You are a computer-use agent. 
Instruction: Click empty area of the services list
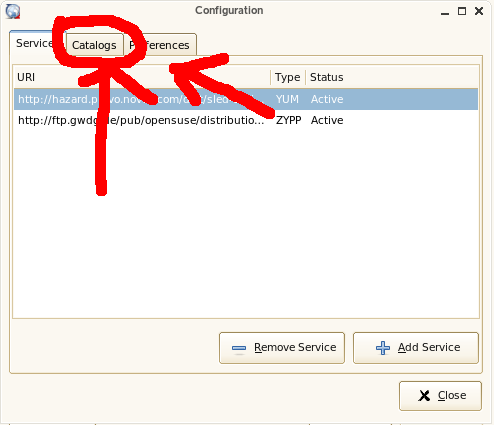pos(246,223)
